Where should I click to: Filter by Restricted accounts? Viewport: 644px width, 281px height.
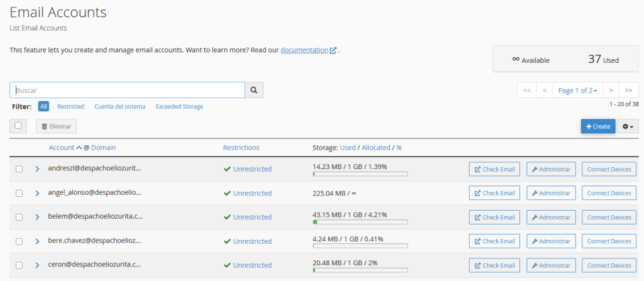tap(70, 107)
